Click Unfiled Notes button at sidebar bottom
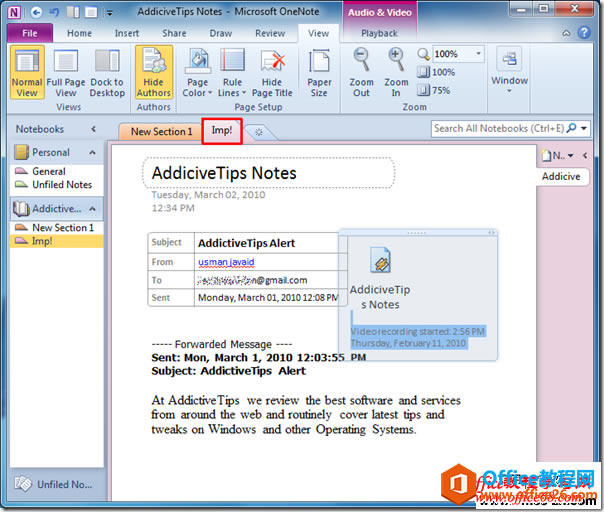The image size is (604, 512). coord(54,484)
